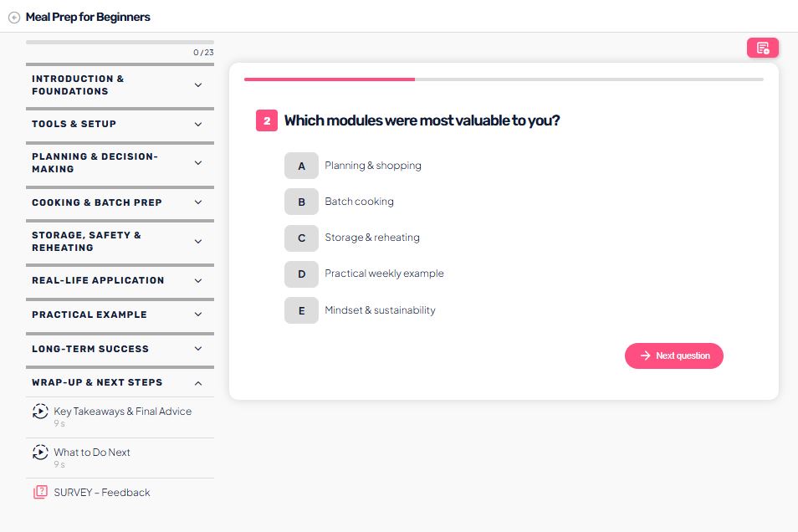Choose option B Batch cooking
Viewport: 798px width, 532px height.
(x=301, y=202)
